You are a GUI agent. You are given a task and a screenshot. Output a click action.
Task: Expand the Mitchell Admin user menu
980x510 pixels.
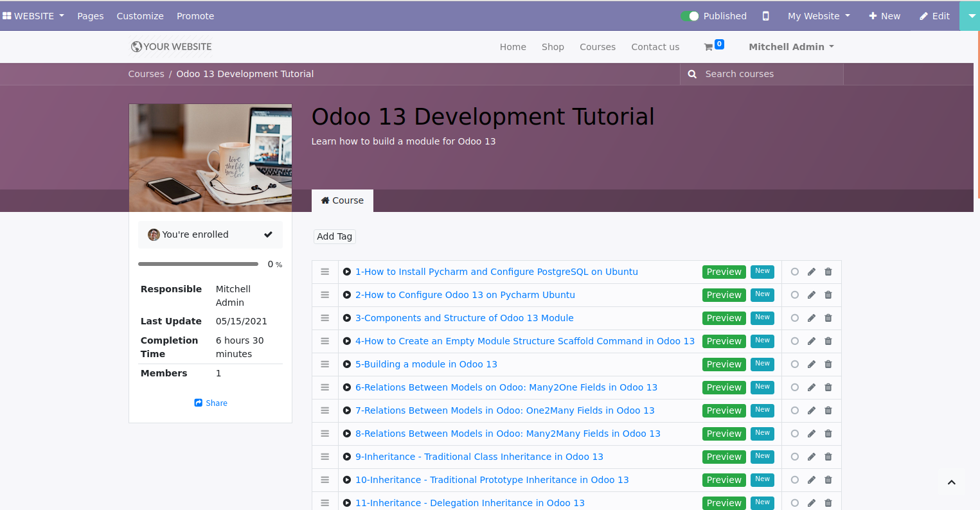point(791,47)
